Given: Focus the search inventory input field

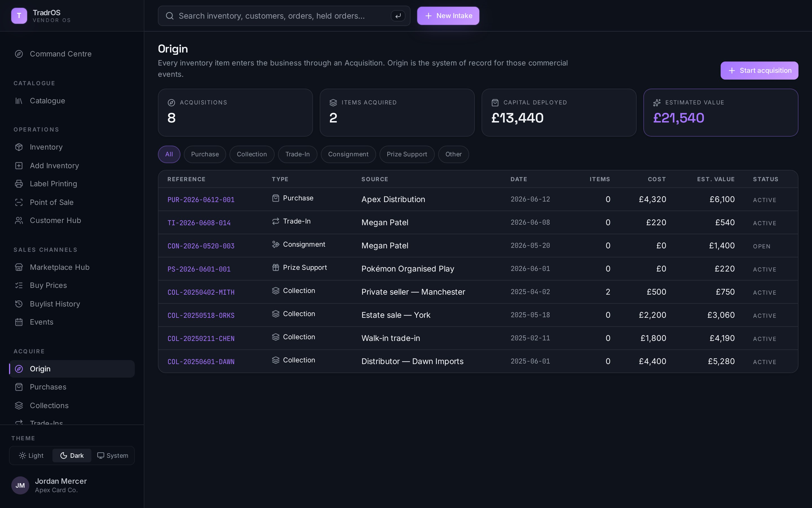Looking at the screenshot, I should [x=284, y=16].
